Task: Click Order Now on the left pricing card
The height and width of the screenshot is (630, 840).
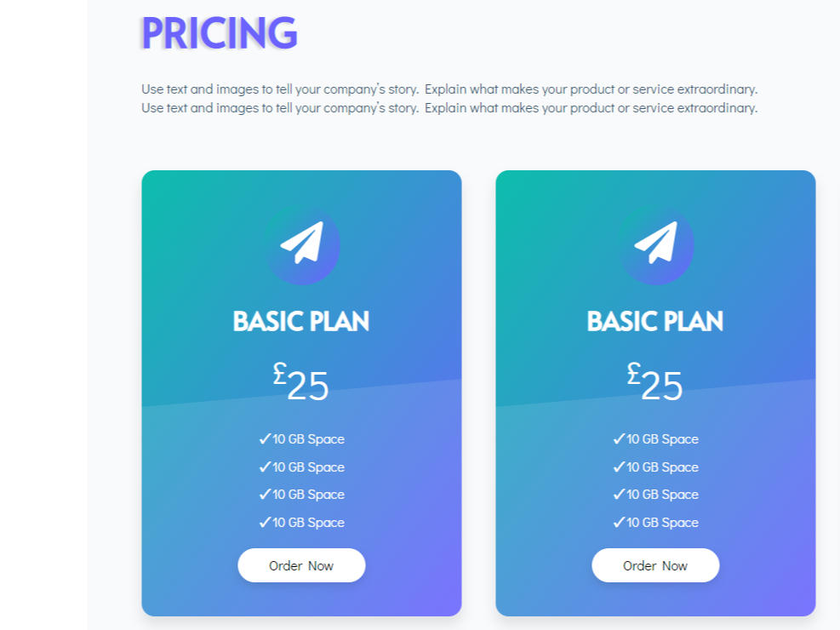Action: pos(301,565)
